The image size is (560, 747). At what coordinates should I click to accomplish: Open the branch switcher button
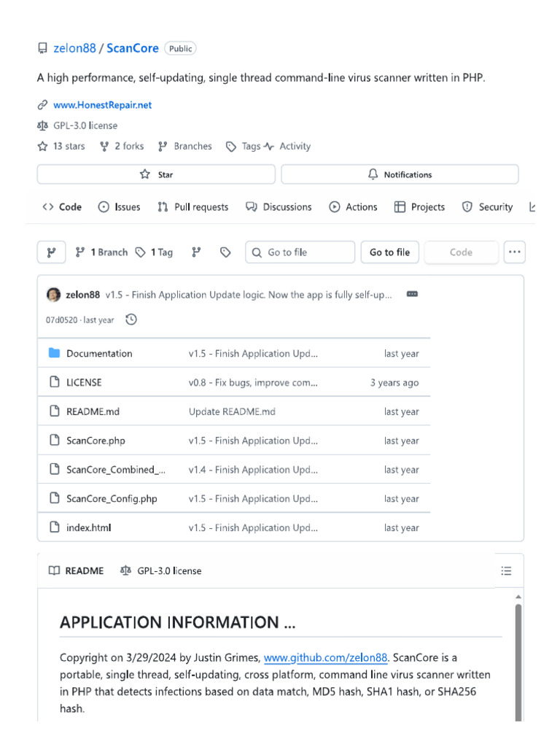52,252
